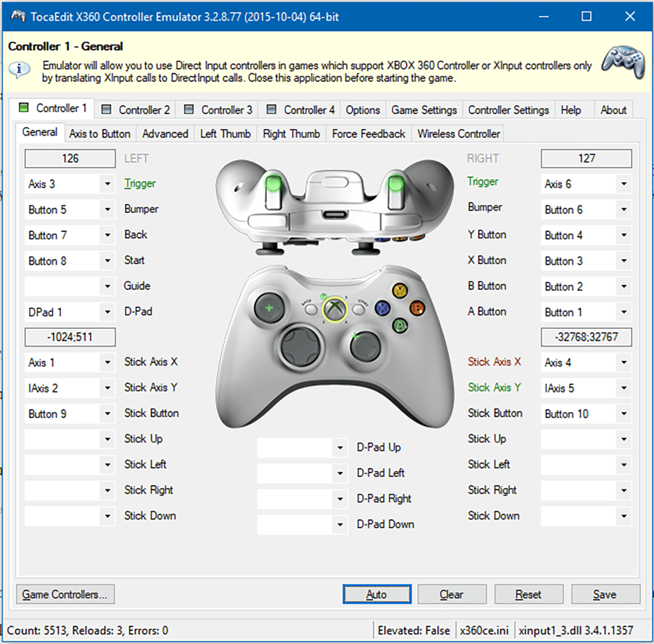Image resolution: width=654 pixels, height=644 pixels.
Task: Click the left green trigger on controller top view
Action: click(273, 183)
